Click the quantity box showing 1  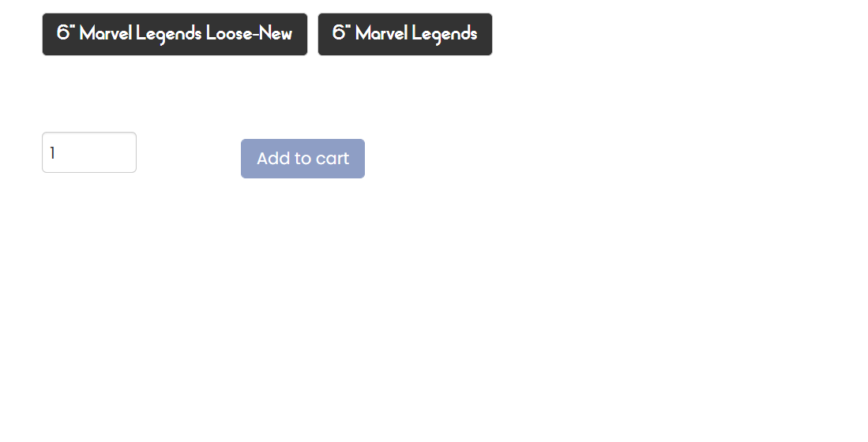(89, 152)
